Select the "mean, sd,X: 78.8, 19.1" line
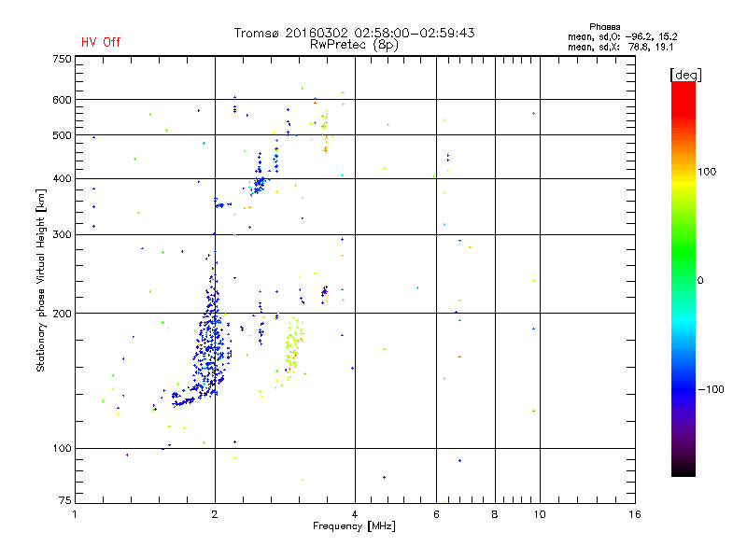 coord(620,47)
